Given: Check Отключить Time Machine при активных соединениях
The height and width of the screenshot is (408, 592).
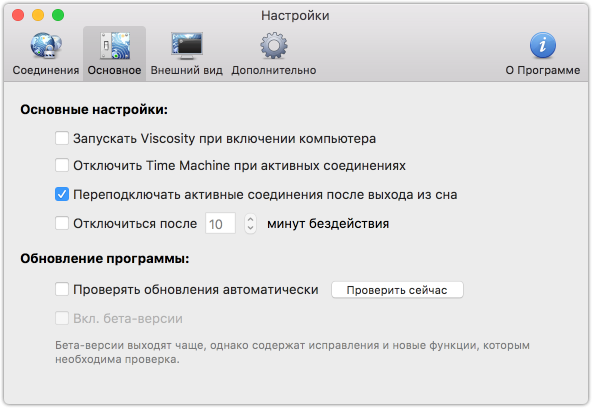Looking at the screenshot, I should (62, 165).
